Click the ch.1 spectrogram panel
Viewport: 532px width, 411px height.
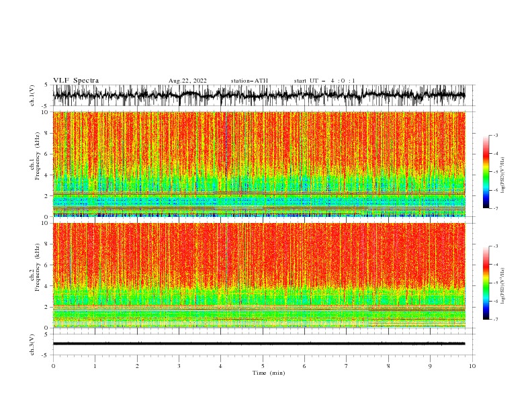coord(259,164)
